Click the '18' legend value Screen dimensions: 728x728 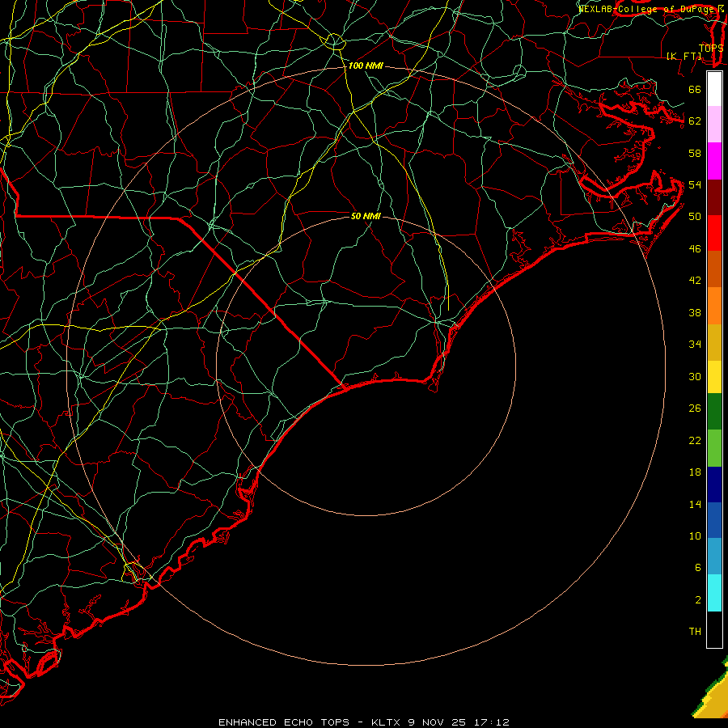coord(695,472)
